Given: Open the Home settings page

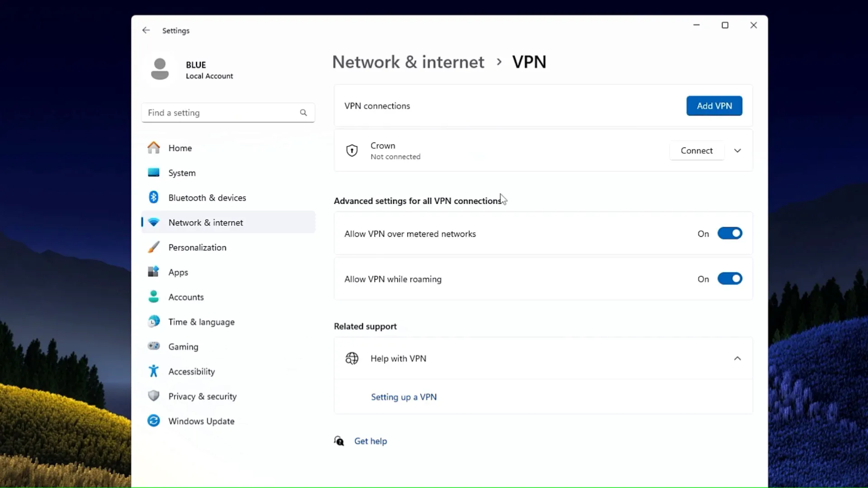Looking at the screenshot, I should click(x=228, y=148).
